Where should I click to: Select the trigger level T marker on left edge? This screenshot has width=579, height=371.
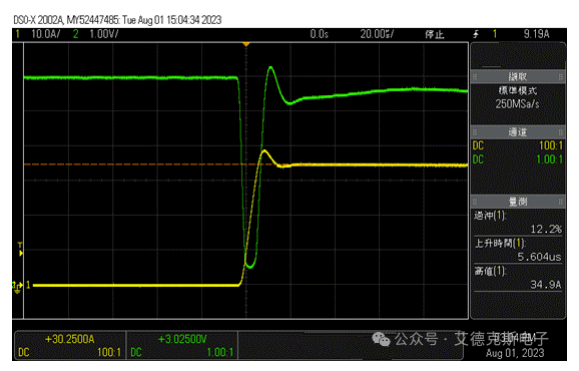coord(20,250)
